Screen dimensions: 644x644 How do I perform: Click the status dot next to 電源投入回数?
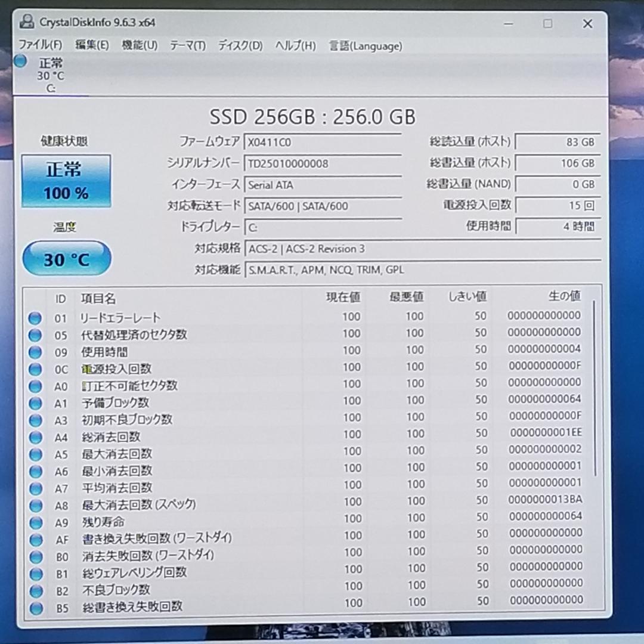click(x=35, y=369)
